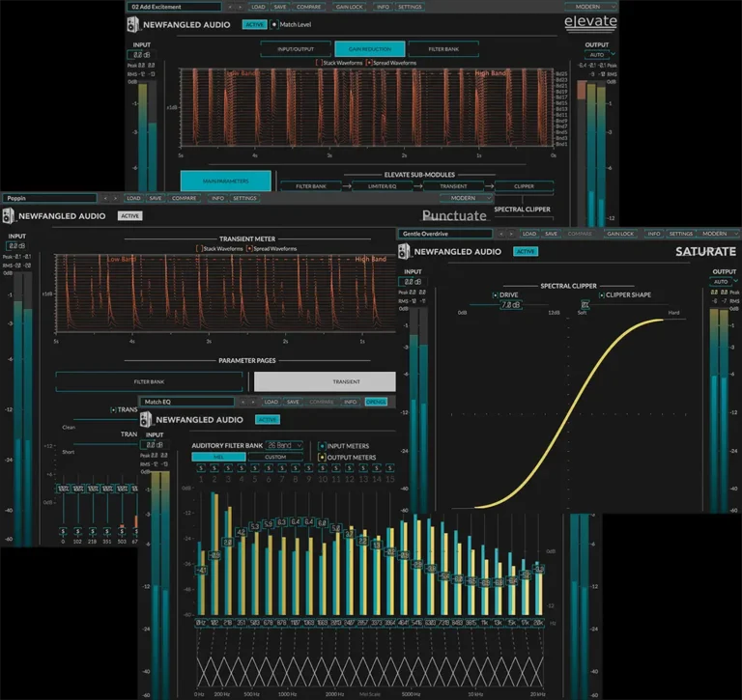The image size is (742, 700).
Task: Open LIMITER/EQ sub-module in Elevate
Action: [x=382, y=186]
